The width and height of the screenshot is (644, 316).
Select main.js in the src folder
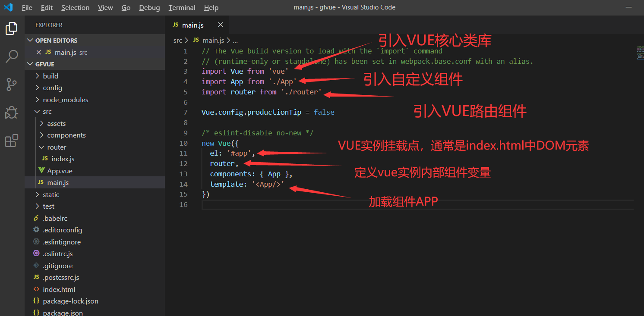coord(95,182)
